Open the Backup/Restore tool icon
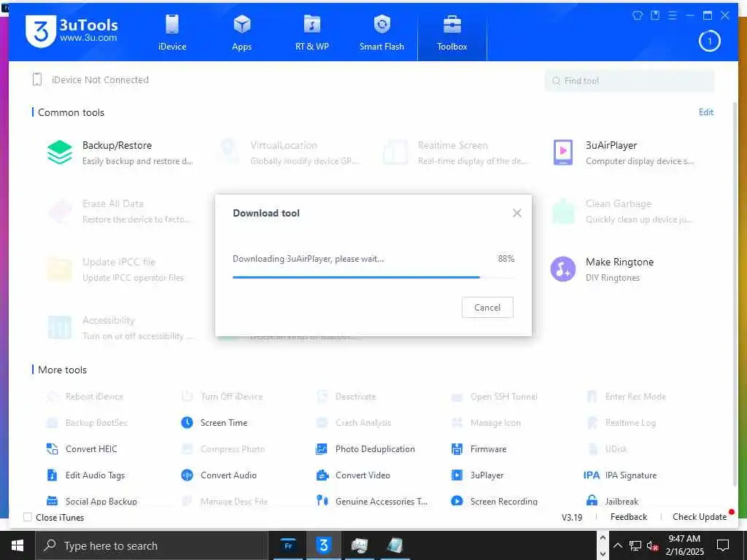747x560 pixels. click(x=60, y=152)
